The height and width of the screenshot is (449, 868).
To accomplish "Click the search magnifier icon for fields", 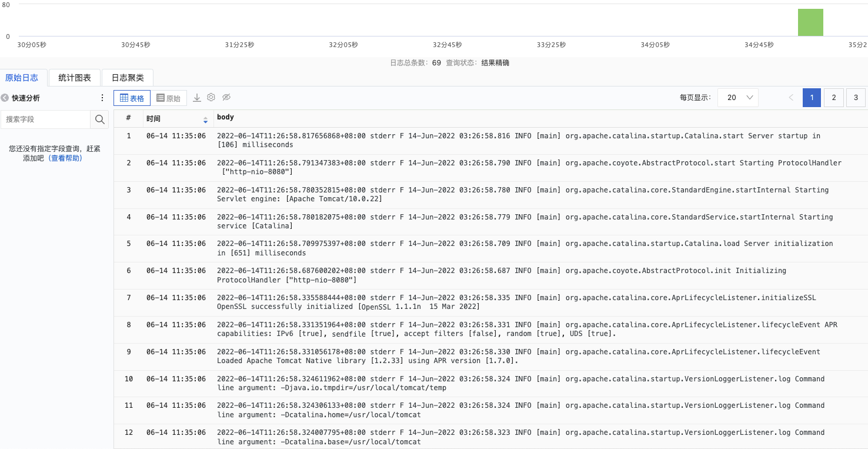I will pos(100,119).
